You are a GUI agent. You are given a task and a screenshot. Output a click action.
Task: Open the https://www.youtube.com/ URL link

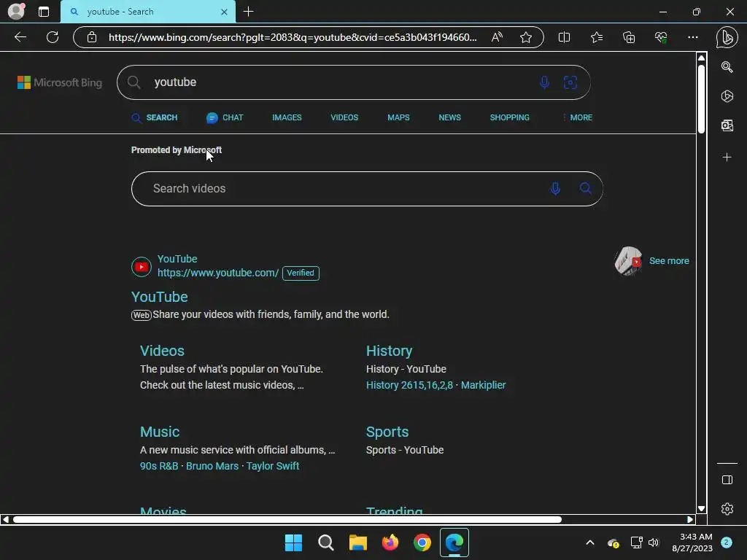[x=218, y=273]
